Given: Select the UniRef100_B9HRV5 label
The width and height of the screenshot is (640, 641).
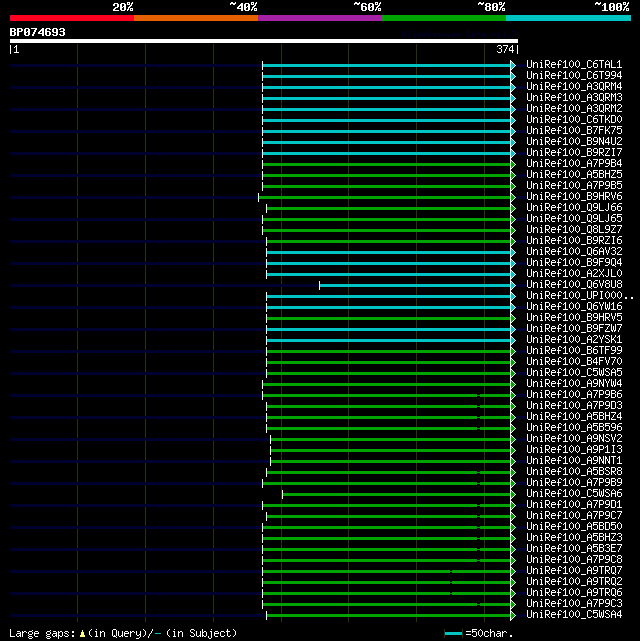Looking at the screenshot, I should point(574,318).
